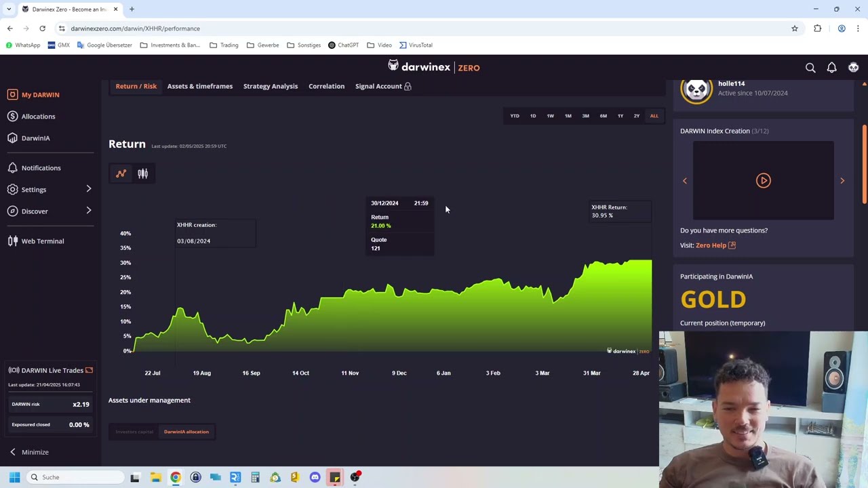Select the Correlation tab
The image size is (868, 488).
pyautogui.click(x=326, y=86)
